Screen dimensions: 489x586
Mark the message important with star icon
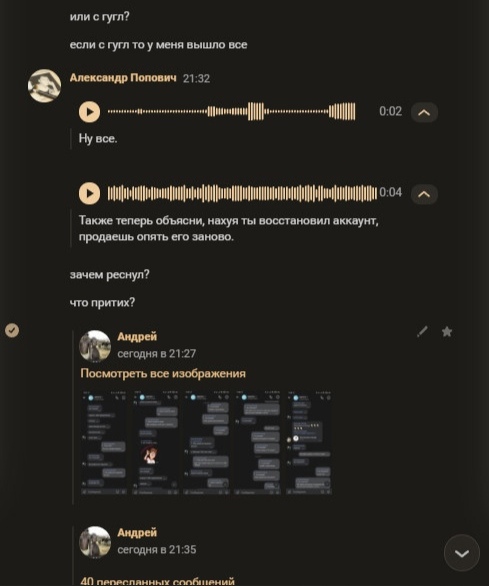point(447,331)
